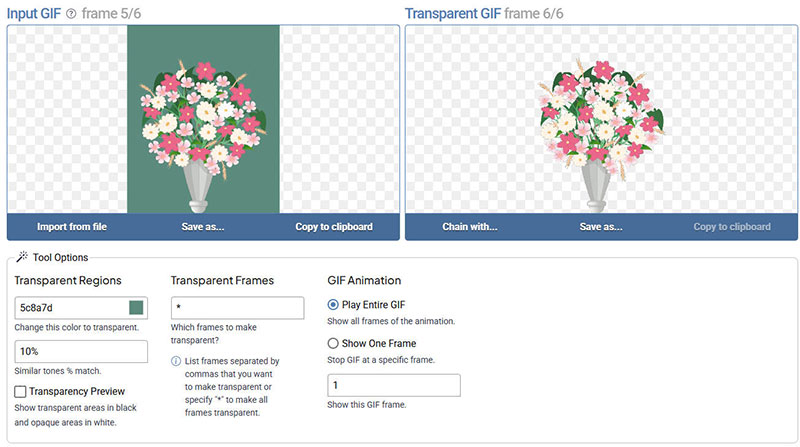Screen dimensions: 800x447
Task: Click the 5c8a7d hex color field
Action: (70, 308)
